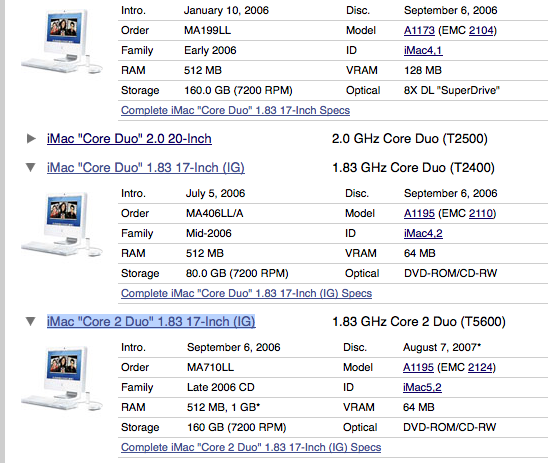548x463 pixels.
Task: Open iMac "Core Duo" 2.0 20-Inch link
Action: (129, 139)
